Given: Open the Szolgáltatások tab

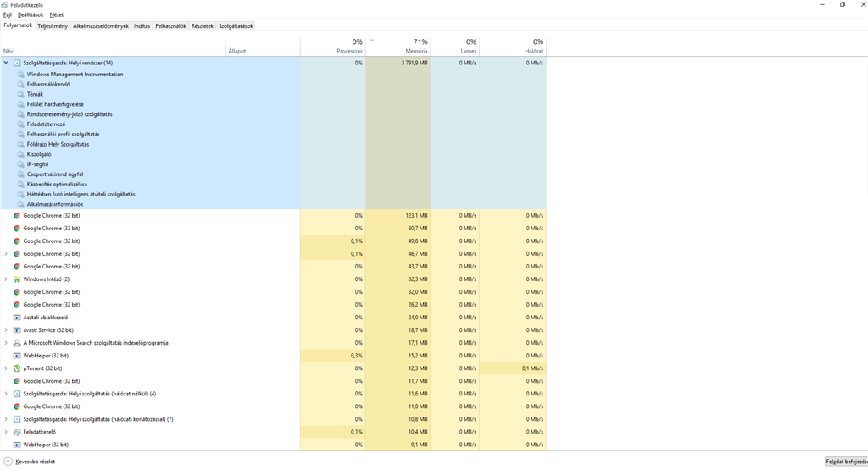Looking at the screenshot, I should click(236, 26).
